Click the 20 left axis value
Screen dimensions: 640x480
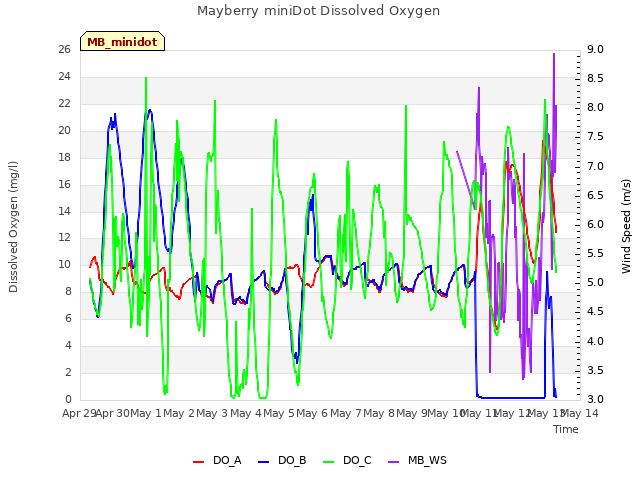[64, 130]
